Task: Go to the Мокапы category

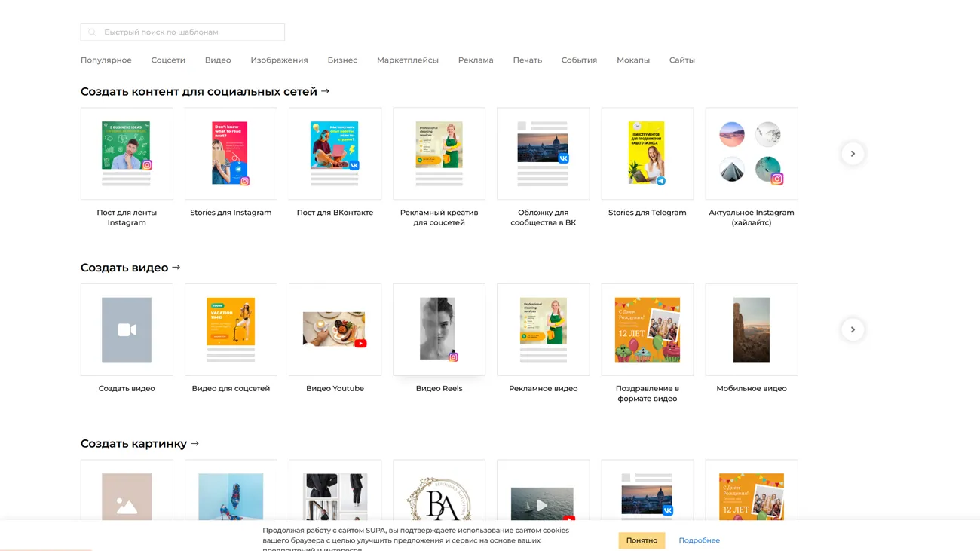Action: click(632, 60)
